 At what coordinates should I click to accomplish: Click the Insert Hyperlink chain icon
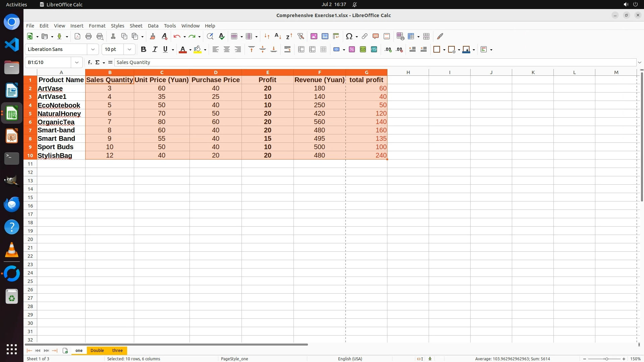point(365,36)
